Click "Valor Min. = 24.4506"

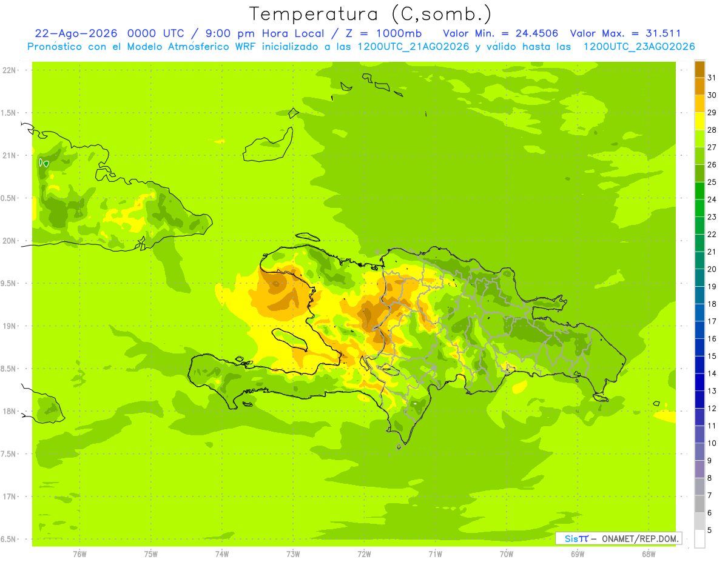point(500,33)
